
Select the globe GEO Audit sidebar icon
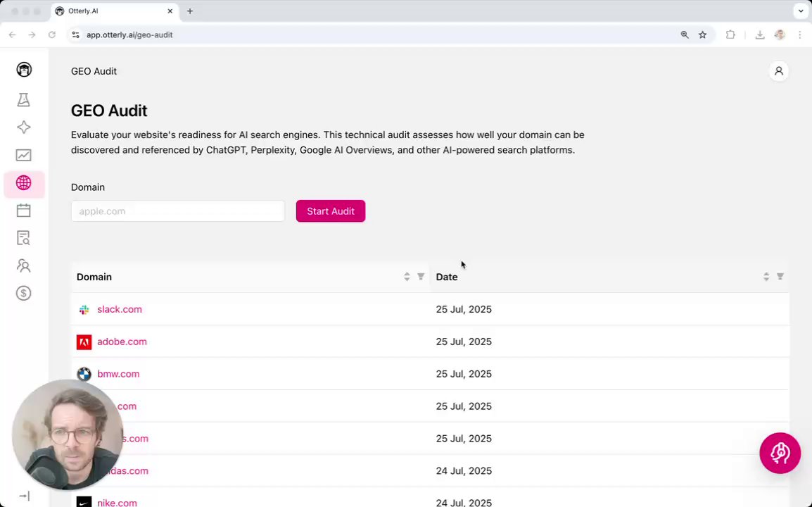click(24, 183)
